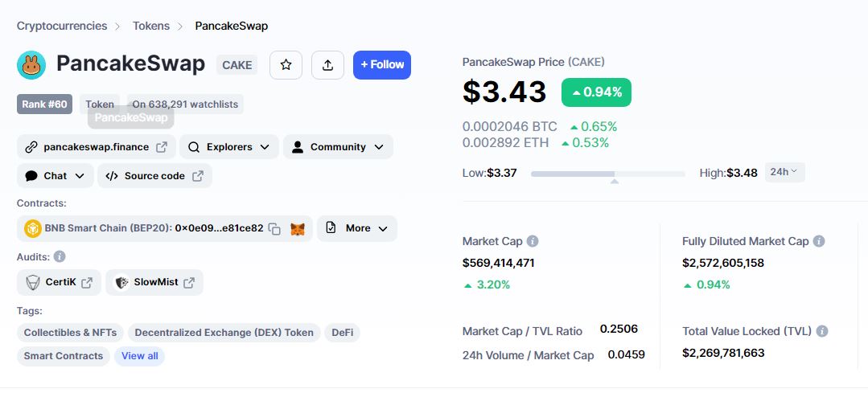The height and width of the screenshot is (393, 868).
Task: Select Collectibles & NFTs tag
Action: coord(70,333)
